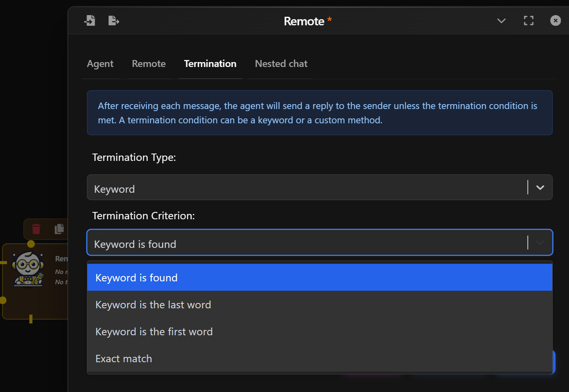Duplicate the agent with the copy icon

click(59, 229)
